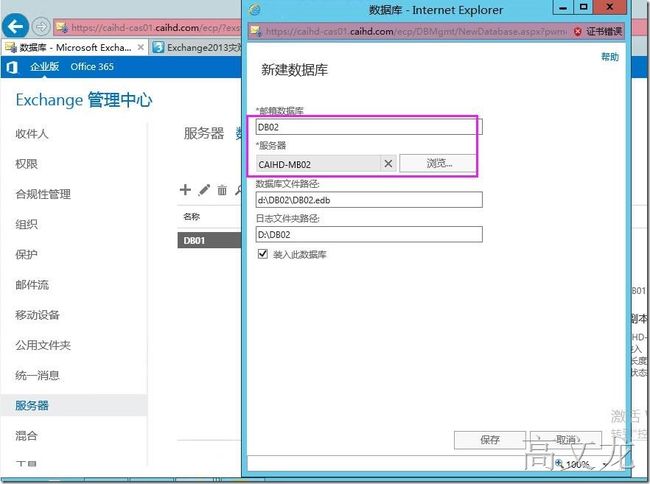Click the browser forward arrow button
Image resolution: width=650 pixels, height=484 pixels.
[x=41, y=27]
